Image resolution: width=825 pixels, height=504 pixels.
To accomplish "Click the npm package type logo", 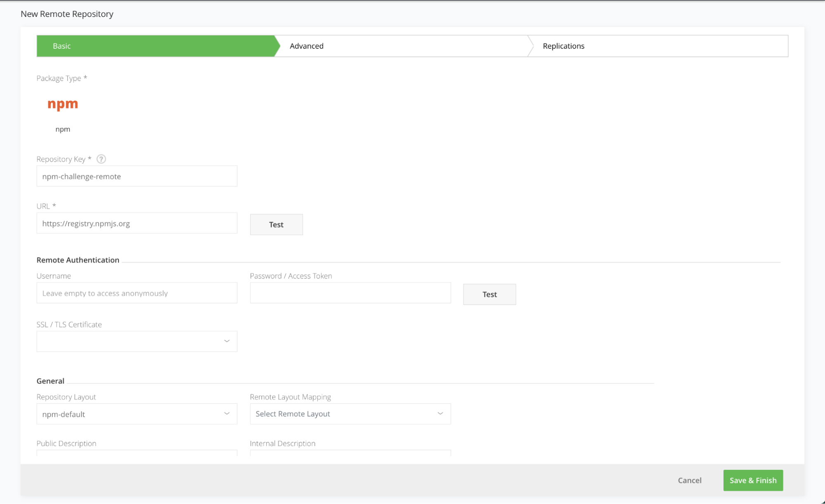I will point(63,104).
